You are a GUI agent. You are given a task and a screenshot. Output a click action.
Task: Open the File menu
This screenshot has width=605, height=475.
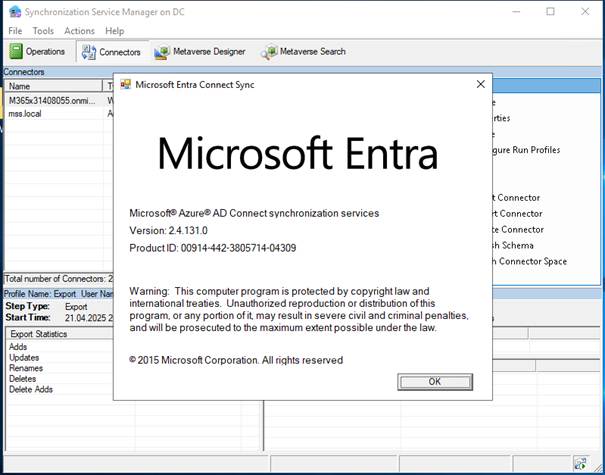click(15, 31)
